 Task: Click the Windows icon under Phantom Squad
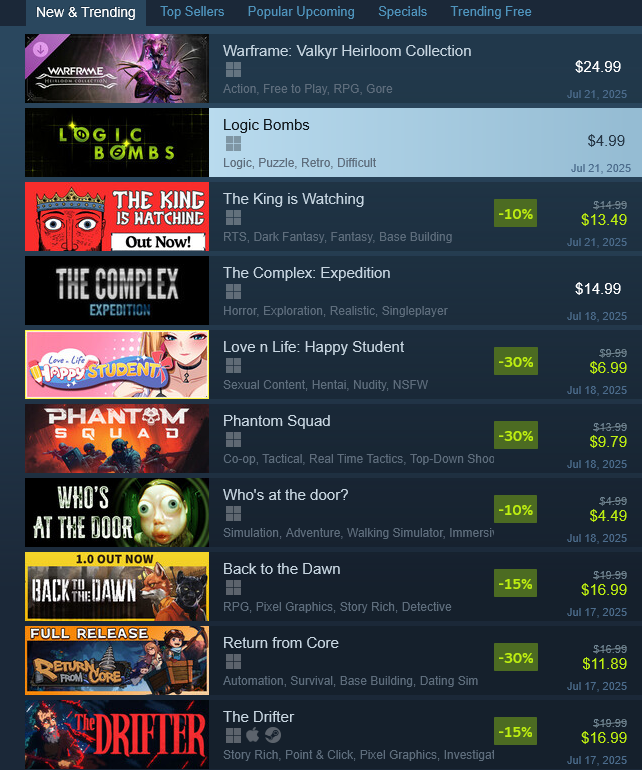coord(233,440)
